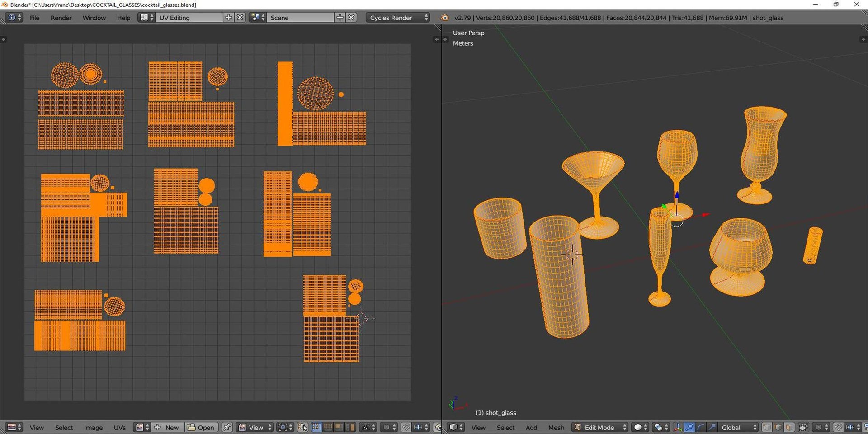Image resolution: width=868 pixels, height=434 pixels.
Task: Open the UVs menu
Action: coord(120,427)
